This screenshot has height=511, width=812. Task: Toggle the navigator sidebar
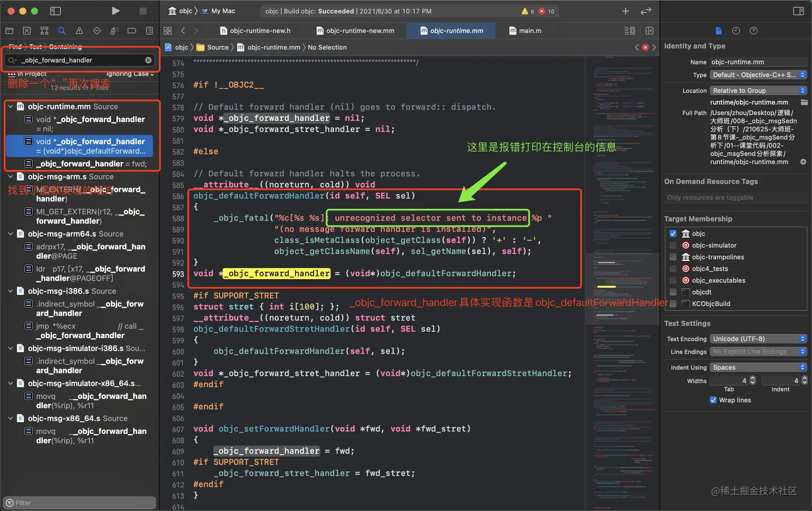point(55,11)
